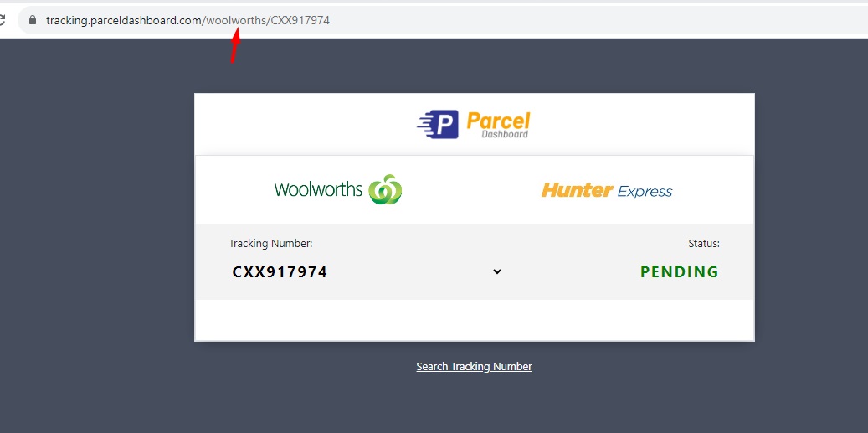
Task: Click the browser reload icon
Action: 2,20
